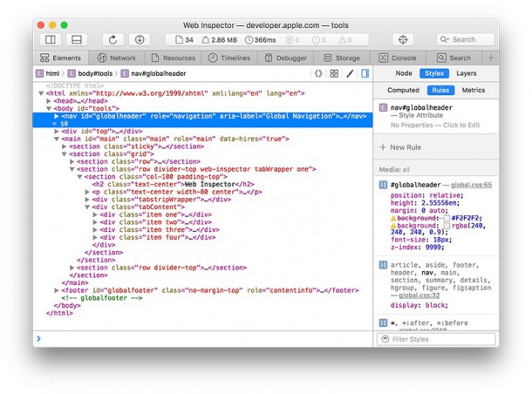This screenshot has height=394, width=532.
Task: Dock inspector to bottom of window
Action: [76, 40]
